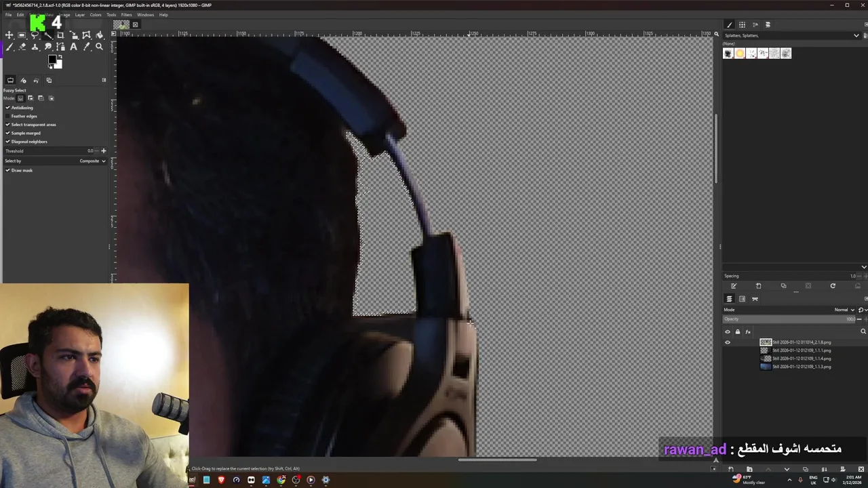Select the Bucket Fill tool
The height and width of the screenshot is (488, 868).
click(x=99, y=35)
